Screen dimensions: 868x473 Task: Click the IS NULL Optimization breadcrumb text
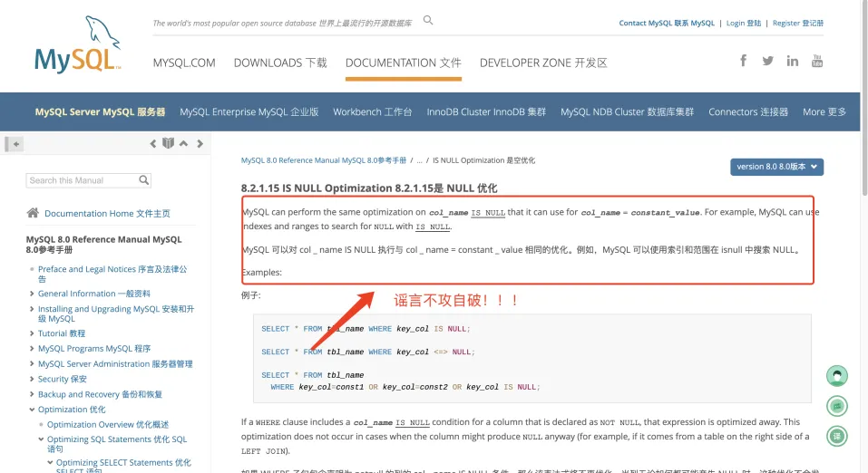[x=483, y=160]
